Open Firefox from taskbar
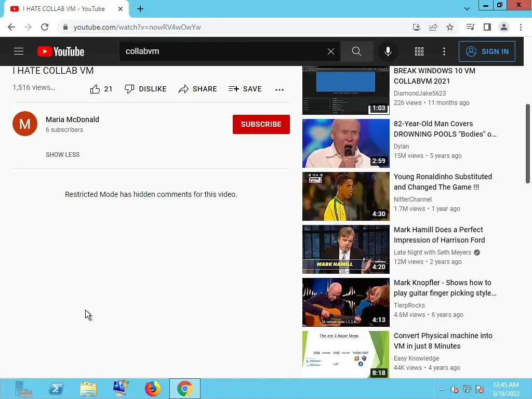 click(153, 389)
